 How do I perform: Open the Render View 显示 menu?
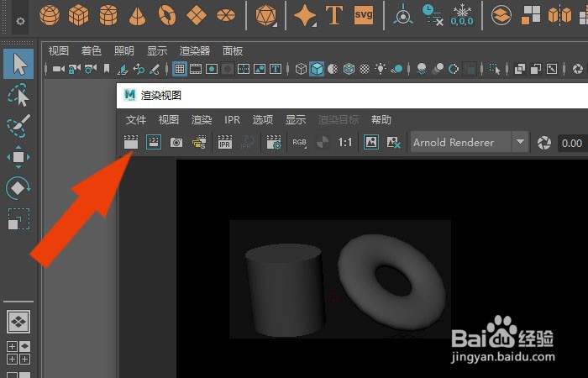[296, 120]
